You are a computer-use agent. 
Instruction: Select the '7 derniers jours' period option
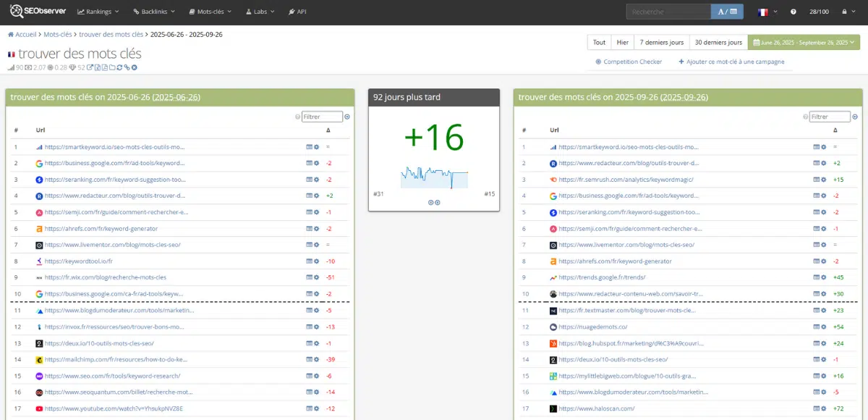click(x=661, y=43)
